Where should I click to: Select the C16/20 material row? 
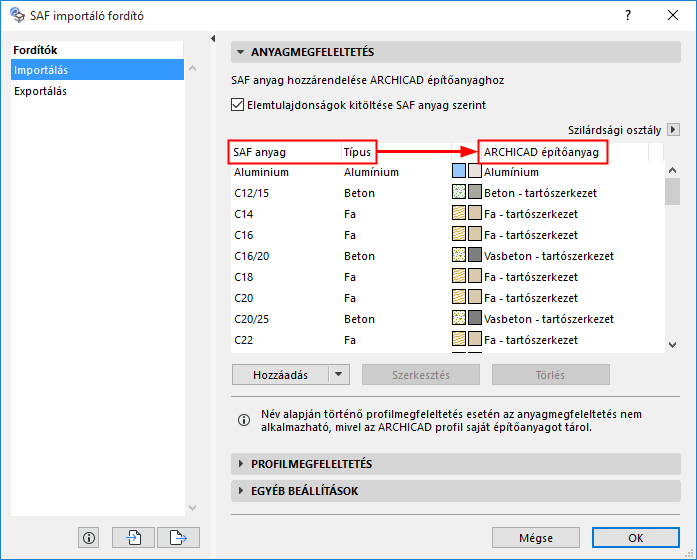(x=448, y=256)
